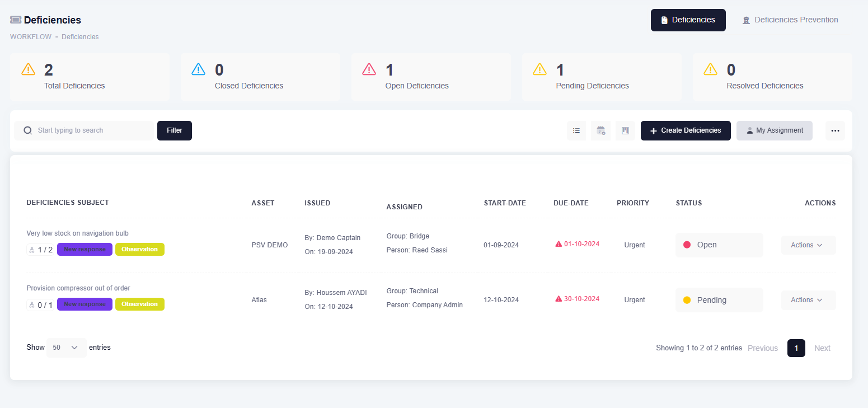This screenshot has height=408, width=868.
Task: Switch to calendar view icon
Action: [x=600, y=130]
